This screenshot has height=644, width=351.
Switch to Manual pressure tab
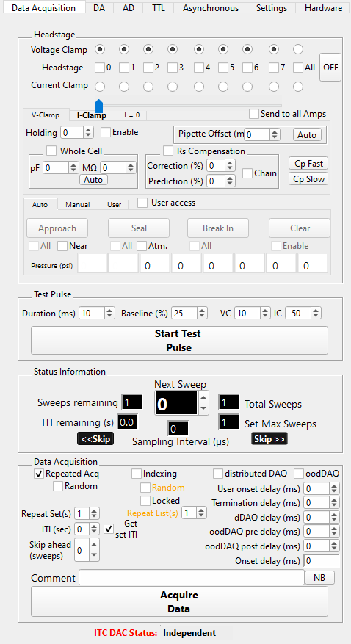pos(78,205)
